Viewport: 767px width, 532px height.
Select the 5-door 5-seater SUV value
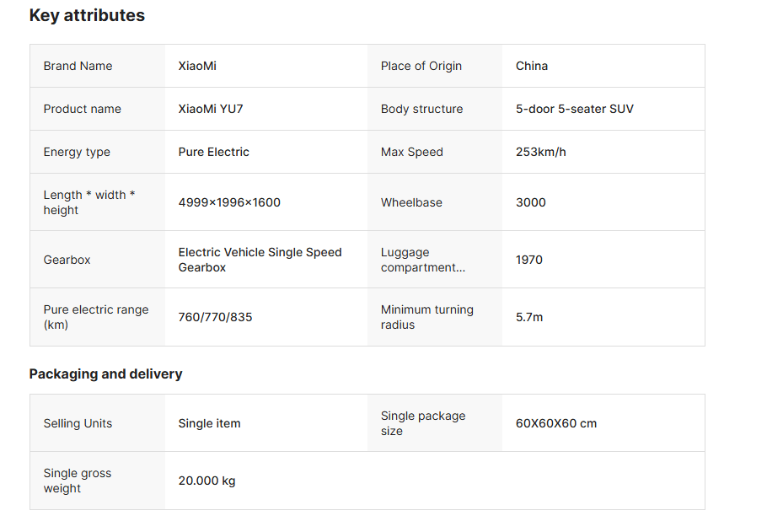click(575, 109)
